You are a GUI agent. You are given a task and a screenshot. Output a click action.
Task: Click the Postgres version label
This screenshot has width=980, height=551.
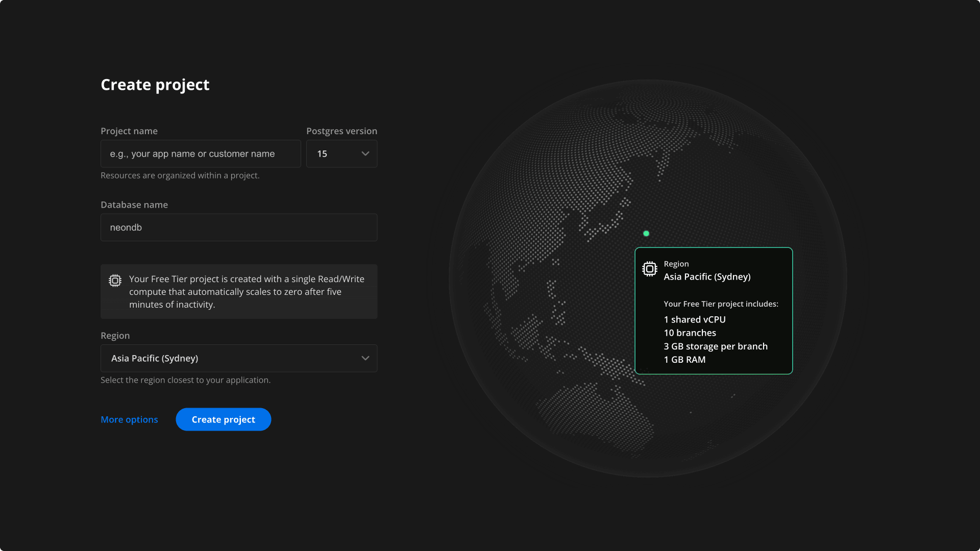click(x=341, y=131)
